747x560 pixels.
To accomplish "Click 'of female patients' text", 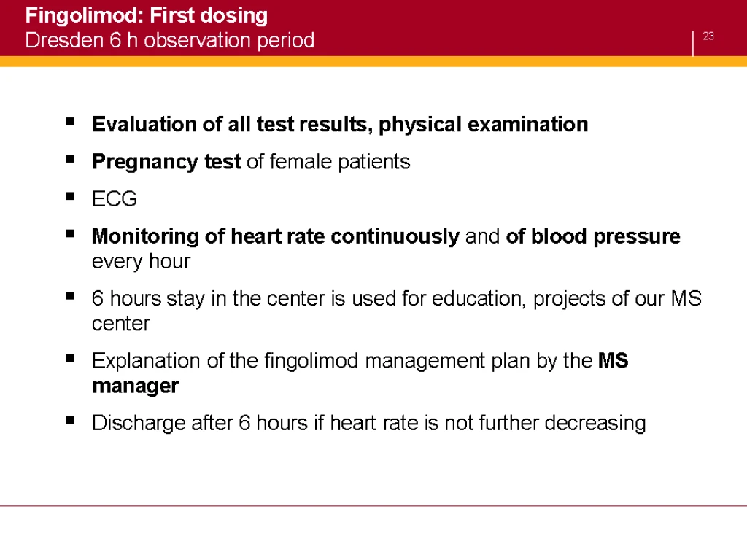I will click(x=329, y=163).
